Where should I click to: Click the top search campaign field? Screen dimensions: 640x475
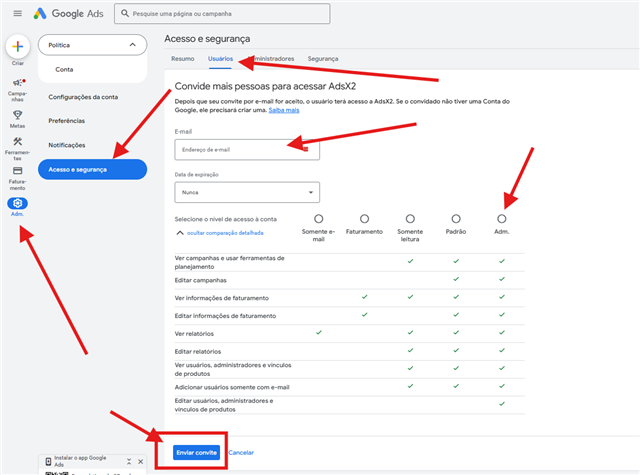[x=222, y=14]
